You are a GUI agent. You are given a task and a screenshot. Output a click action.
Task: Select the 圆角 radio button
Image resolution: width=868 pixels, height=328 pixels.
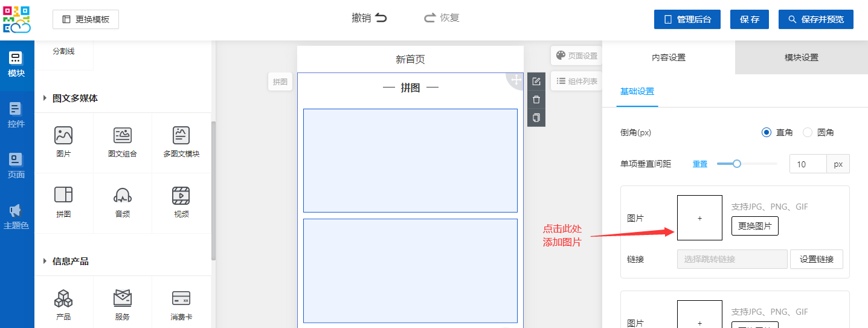(808, 132)
